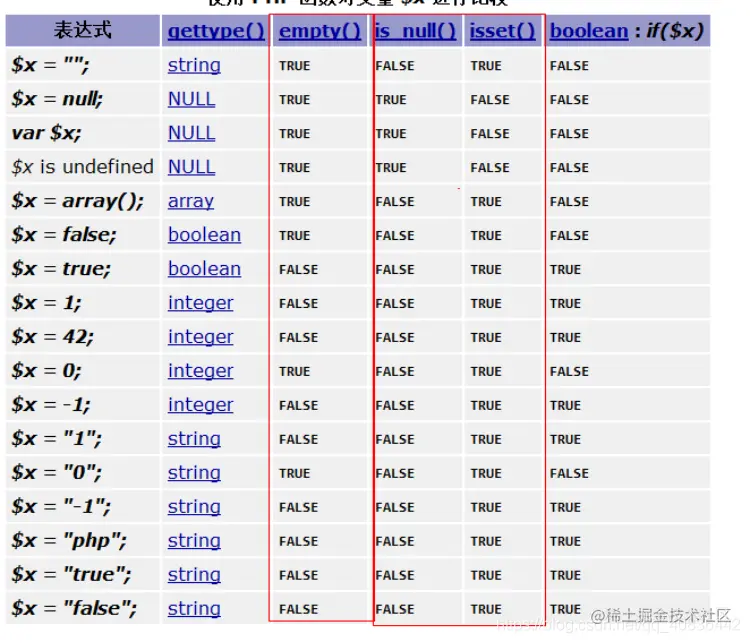Select expression cell $x = "0";

(x=83, y=473)
